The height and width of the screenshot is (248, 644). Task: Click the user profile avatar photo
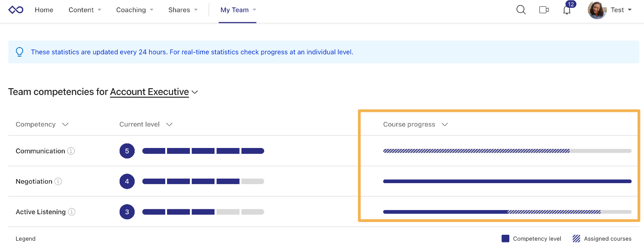click(x=597, y=10)
